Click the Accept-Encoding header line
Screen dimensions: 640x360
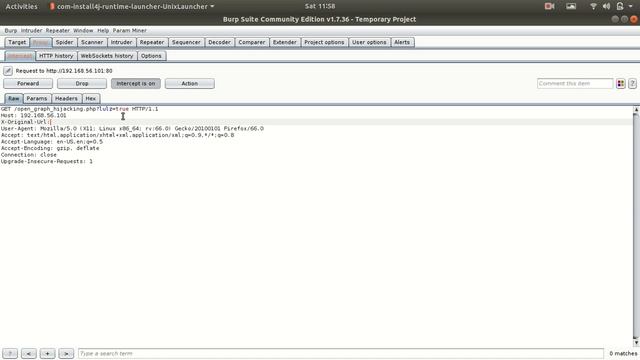50,148
